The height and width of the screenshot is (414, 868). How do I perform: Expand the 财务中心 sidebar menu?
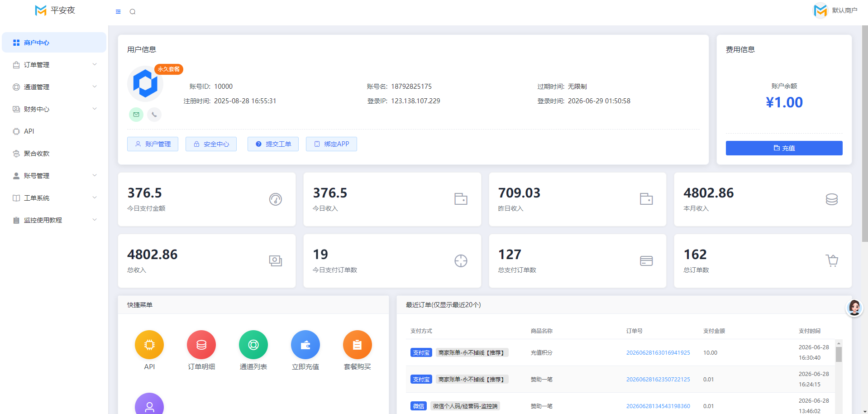tap(54, 109)
